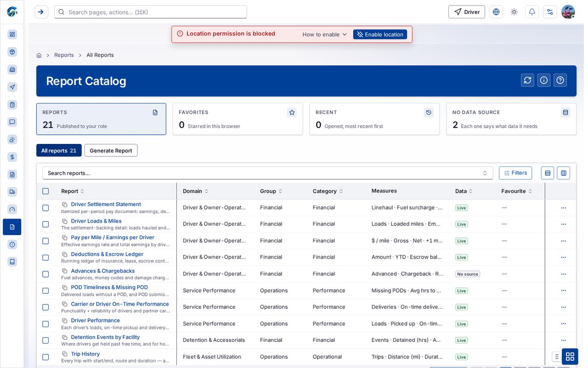This screenshot has height=368, width=588.
Task: Open the Search reports combo box arrows
Action: [485, 173]
